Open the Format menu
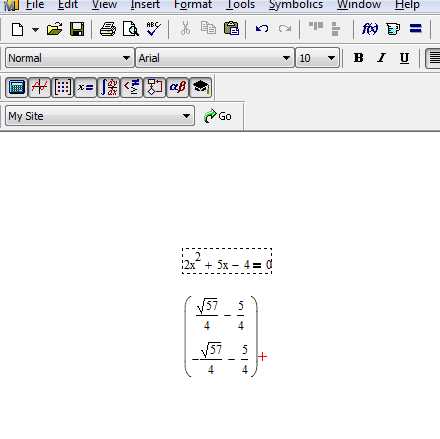The width and height of the screenshot is (440, 439). point(193,5)
